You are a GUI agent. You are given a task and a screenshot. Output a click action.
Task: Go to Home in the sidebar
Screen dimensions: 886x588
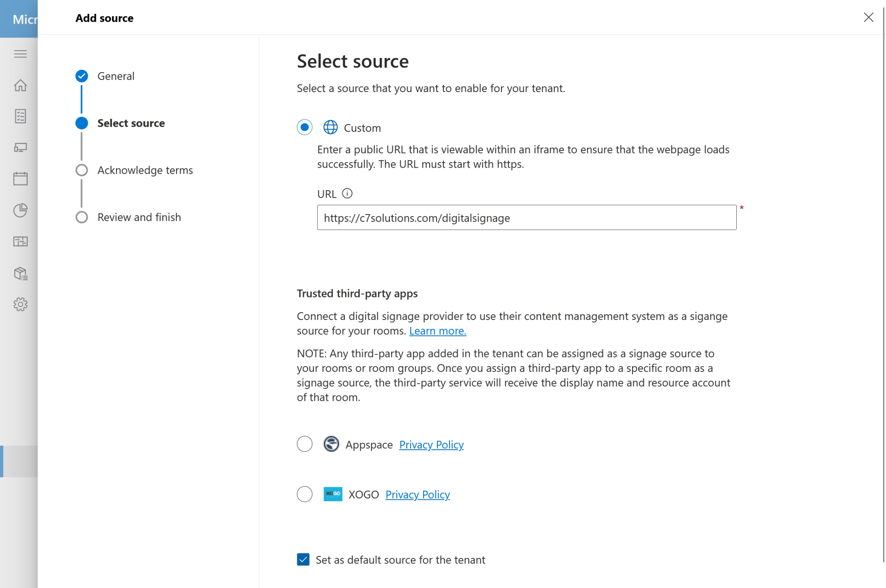click(x=20, y=85)
